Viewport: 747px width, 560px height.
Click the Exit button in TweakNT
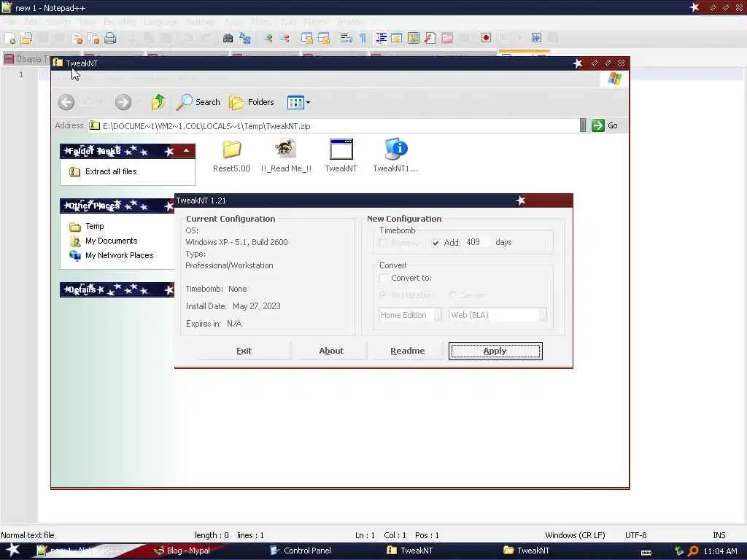pyautogui.click(x=244, y=351)
